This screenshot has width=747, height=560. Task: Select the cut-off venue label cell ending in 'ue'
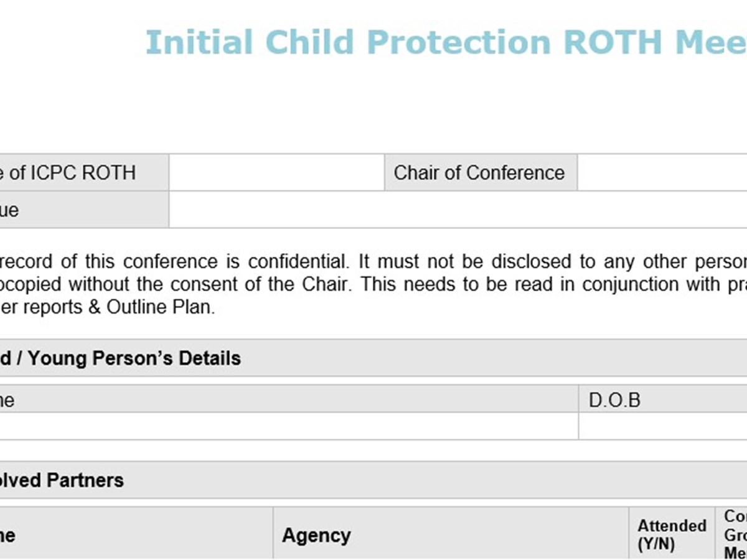click(x=81, y=210)
